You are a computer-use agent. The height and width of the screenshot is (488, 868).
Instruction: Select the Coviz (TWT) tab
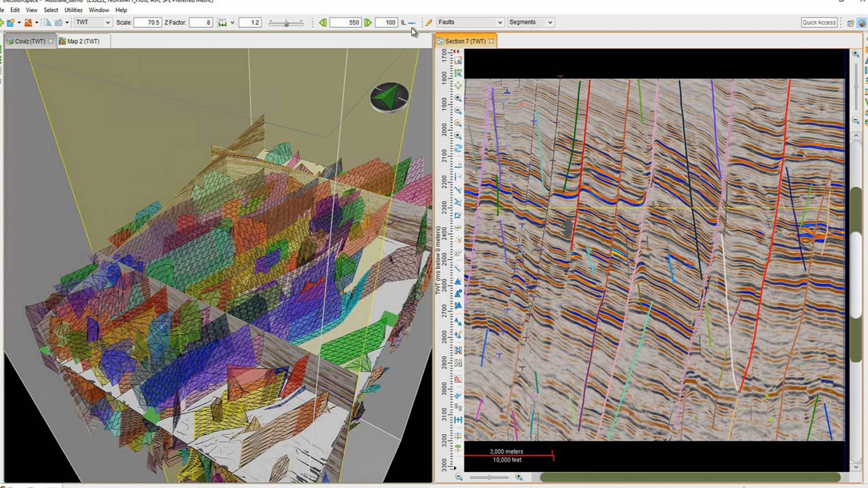[x=27, y=41]
